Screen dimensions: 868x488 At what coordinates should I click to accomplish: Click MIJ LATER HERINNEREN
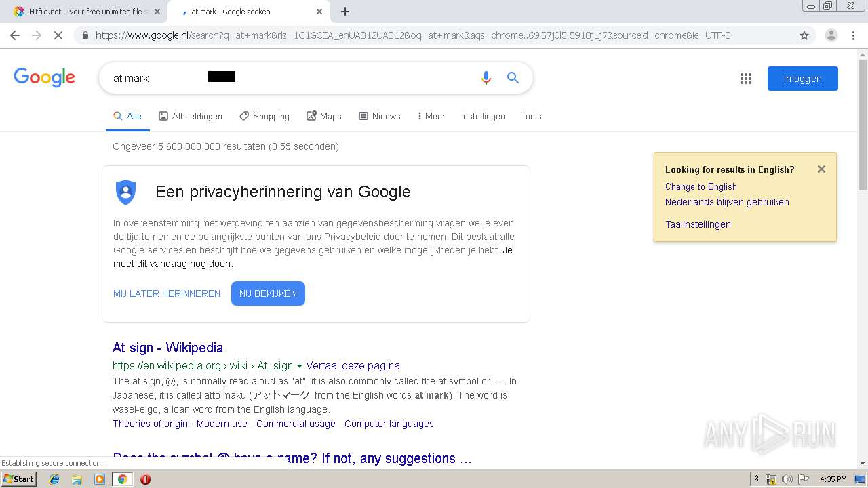167,293
